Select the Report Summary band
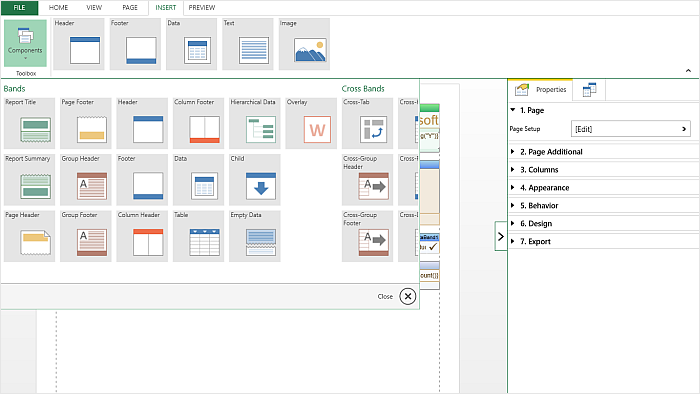The width and height of the screenshot is (700, 394). 29,180
